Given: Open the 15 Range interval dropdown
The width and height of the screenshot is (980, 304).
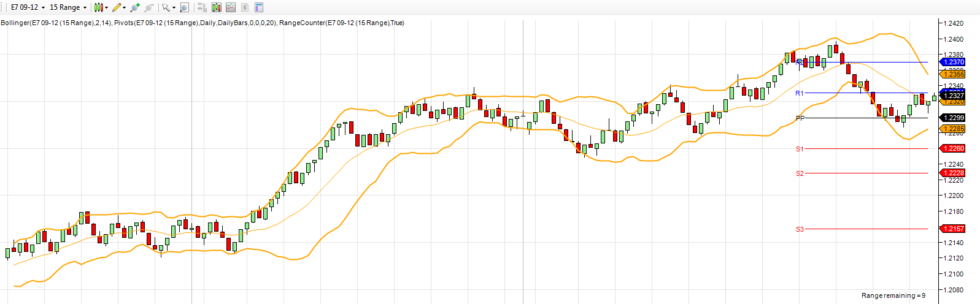Looking at the screenshot, I should (x=68, y=7).
